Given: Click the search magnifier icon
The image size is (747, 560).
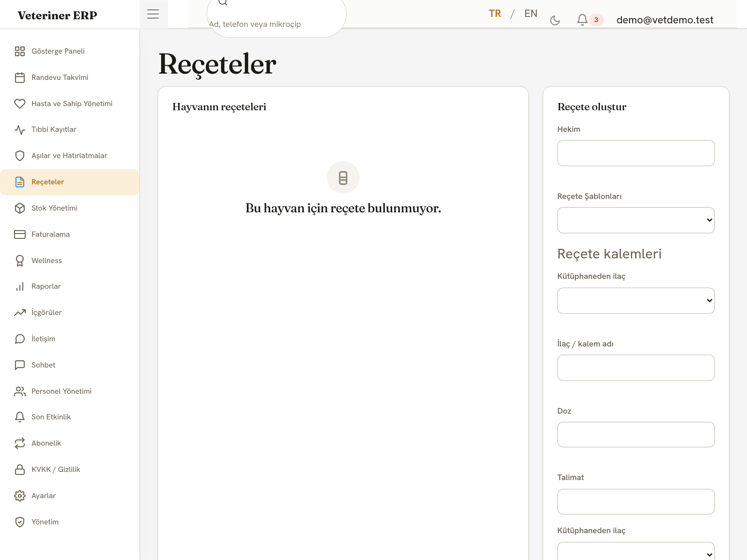Looking at the screenshot, I should tap(223, 2).
